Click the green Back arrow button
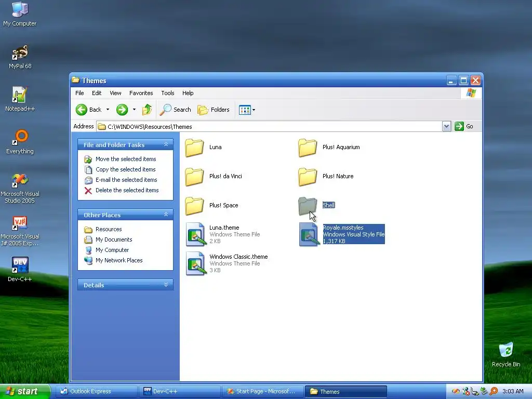This screenshot has width=532, height=399. point(82,110)
